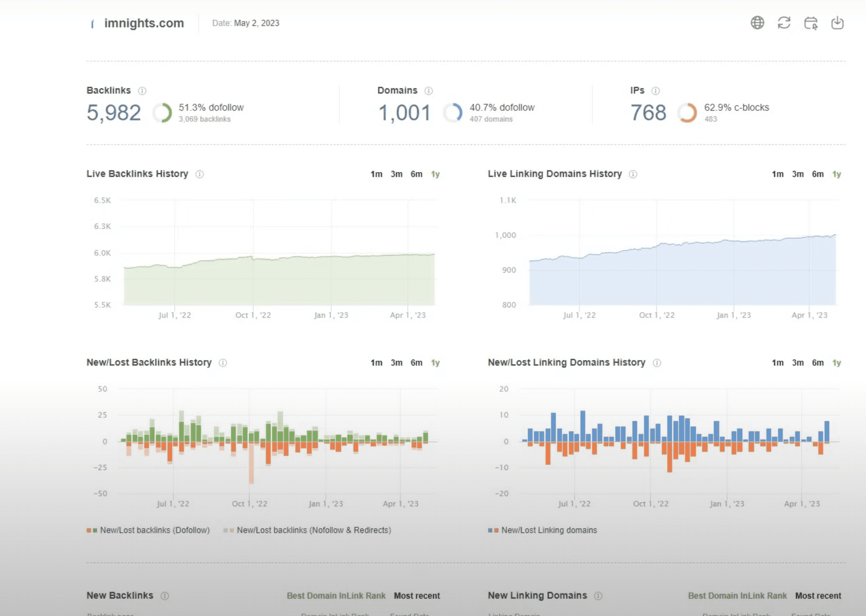Click the imnights.com domain name
Viewport: 866px width, 616px height.
(x=144, y=23)
